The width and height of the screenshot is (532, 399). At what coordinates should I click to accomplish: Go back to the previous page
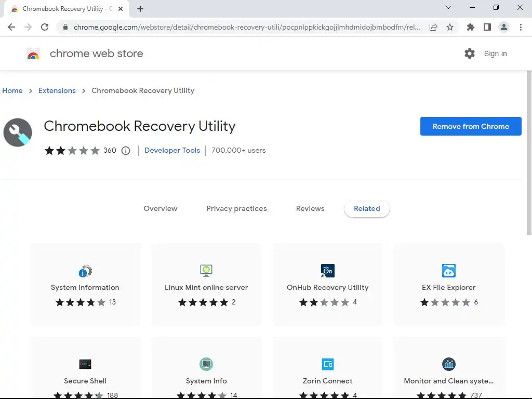pyautogui.click(x=11, y=27)
